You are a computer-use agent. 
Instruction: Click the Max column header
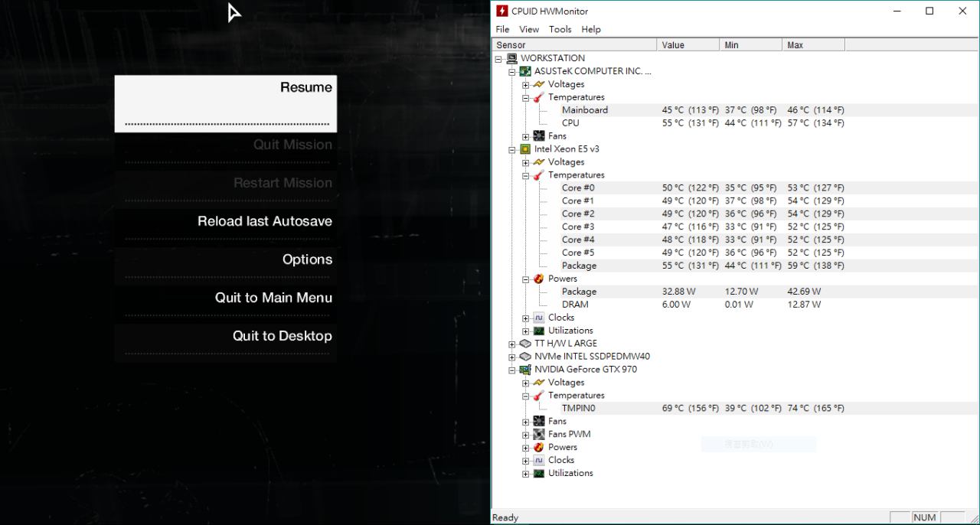[814, 45]
